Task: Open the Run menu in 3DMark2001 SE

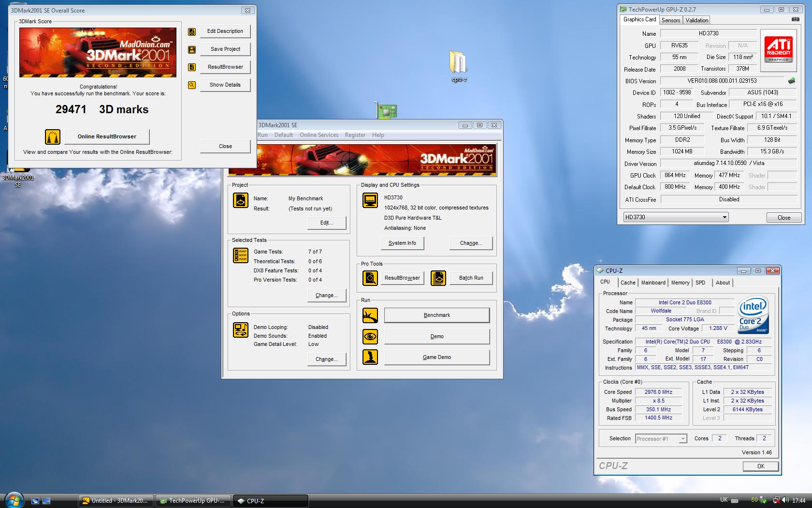Action: tap(262, 135)
